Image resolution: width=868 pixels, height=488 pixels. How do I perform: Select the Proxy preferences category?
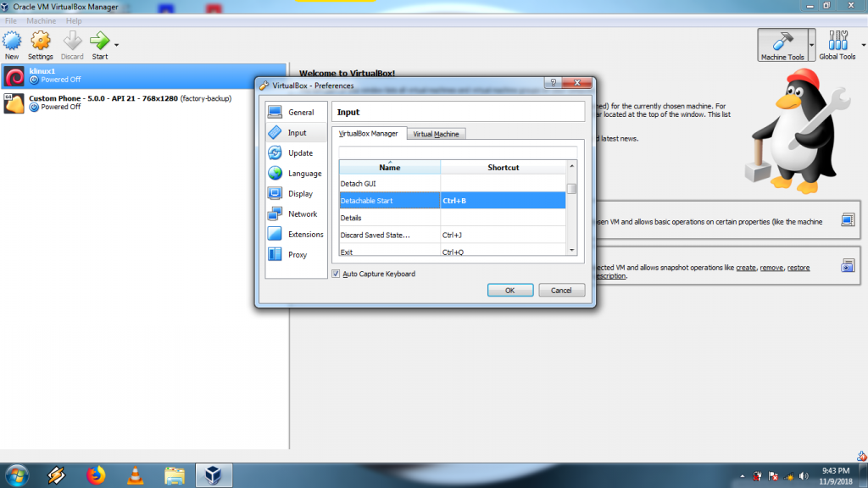(x=296, y=254)
